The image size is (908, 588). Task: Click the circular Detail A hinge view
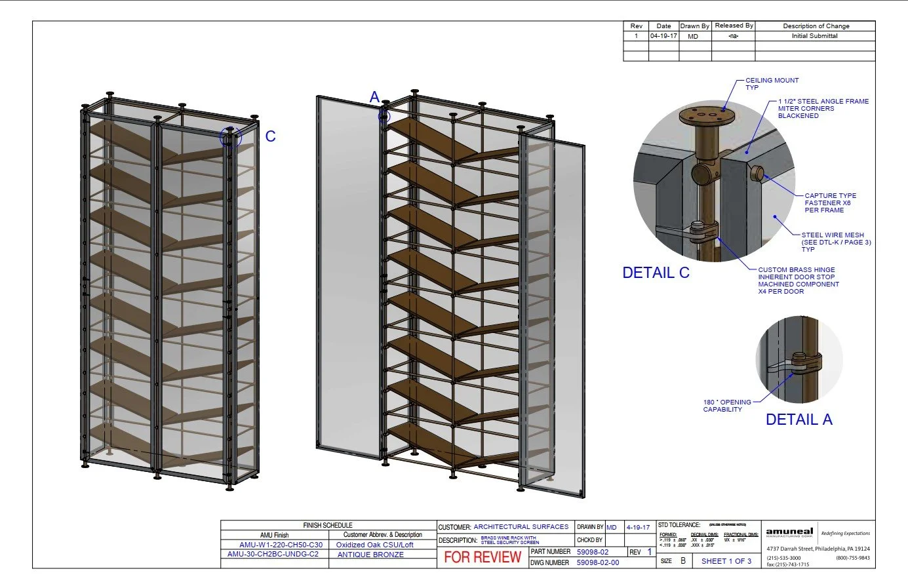tap(799, 359)
